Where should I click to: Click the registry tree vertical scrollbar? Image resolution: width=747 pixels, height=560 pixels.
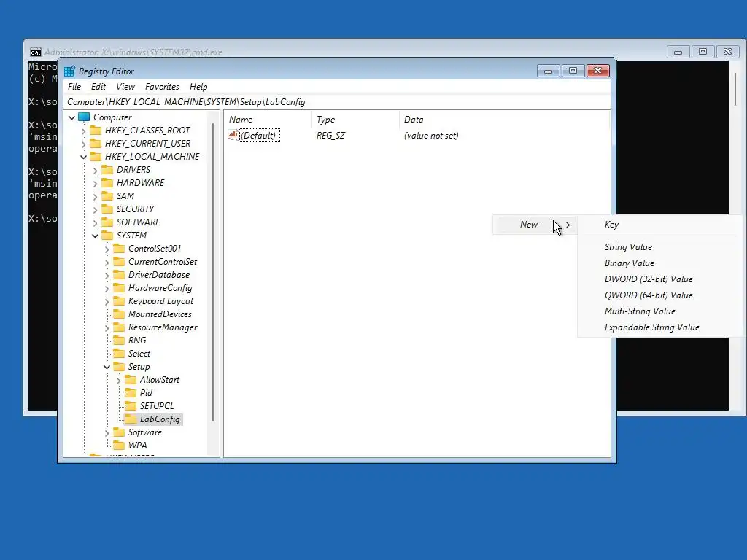(212, 271)
